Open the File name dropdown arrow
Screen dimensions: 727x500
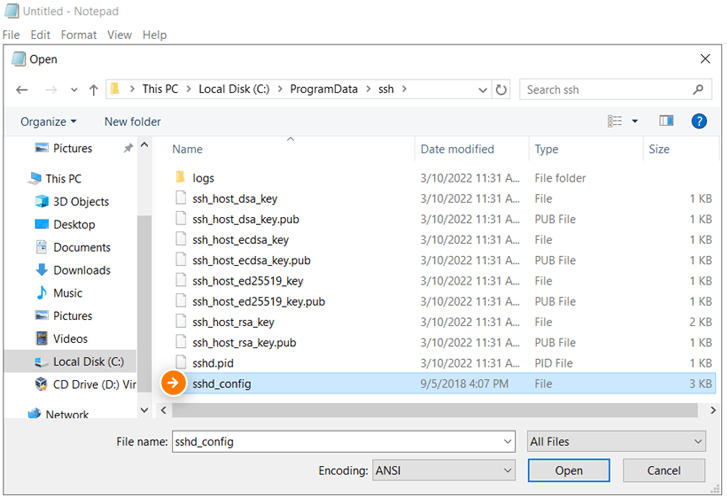coord(508,442)
